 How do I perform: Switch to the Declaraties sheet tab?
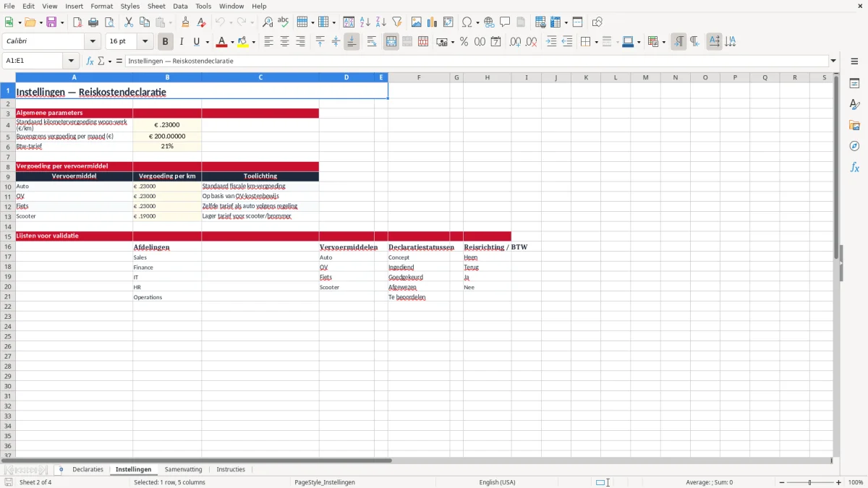88,469
